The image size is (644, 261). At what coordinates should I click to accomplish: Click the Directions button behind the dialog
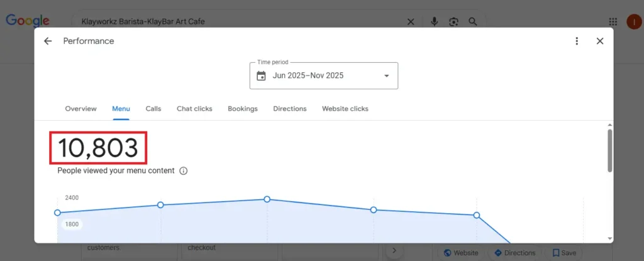[515, 253]
